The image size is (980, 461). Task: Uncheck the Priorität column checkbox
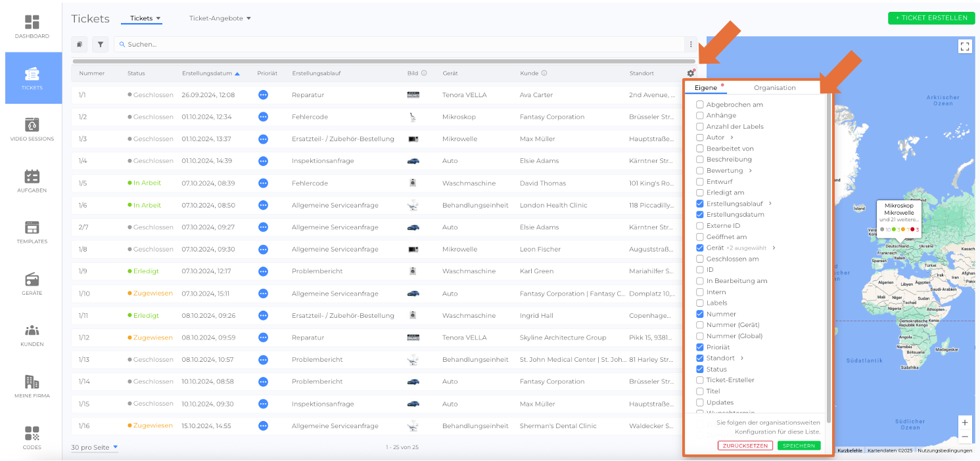click(700, 347)
